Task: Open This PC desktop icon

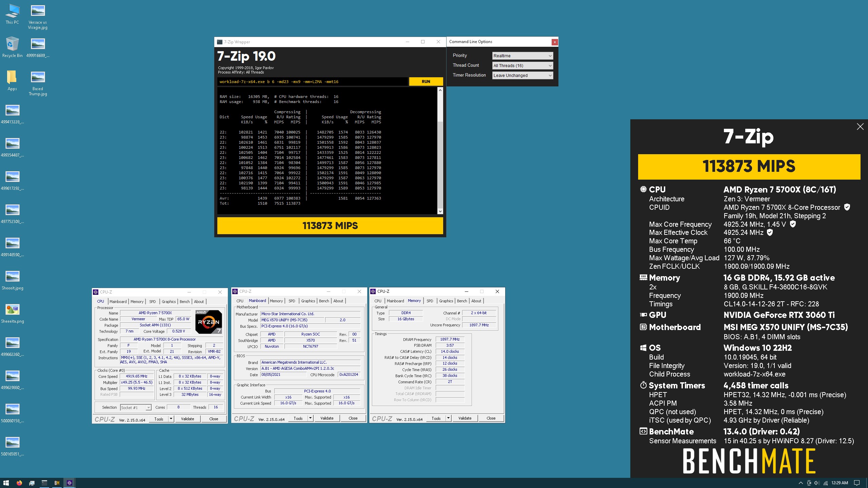Action: point(12,14)
